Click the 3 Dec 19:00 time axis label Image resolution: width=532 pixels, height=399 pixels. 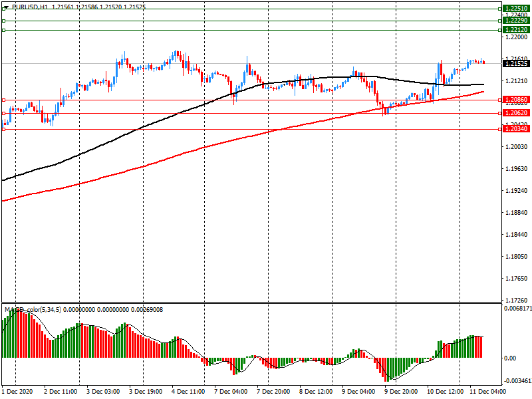tap(146, 392)
